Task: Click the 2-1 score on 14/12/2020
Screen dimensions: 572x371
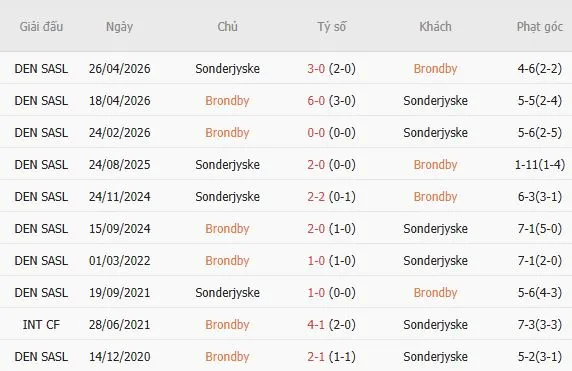Action: tap(316, 357)
